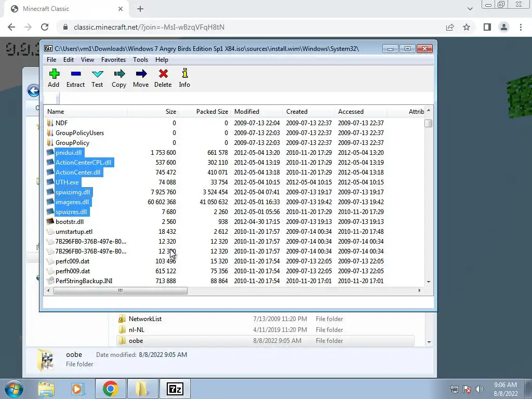
Task: Switch to 7-Zip taskbar button
Action: pyautogui.click(x=175, y=389)
